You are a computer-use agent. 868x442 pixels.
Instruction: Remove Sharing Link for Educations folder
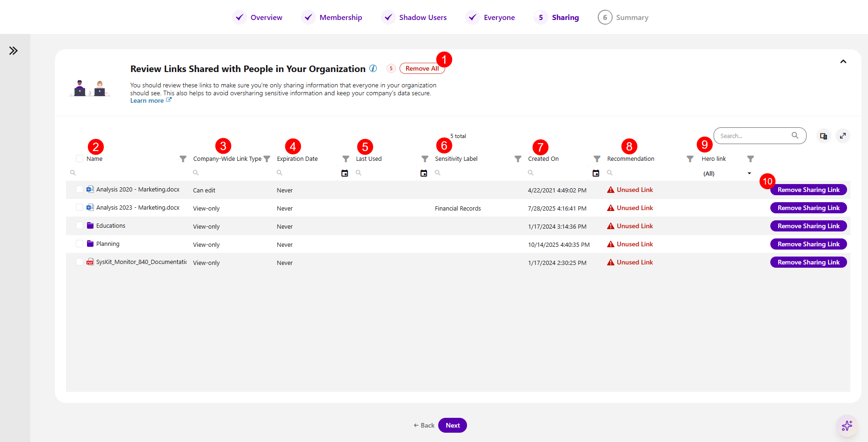coord(808,226)
